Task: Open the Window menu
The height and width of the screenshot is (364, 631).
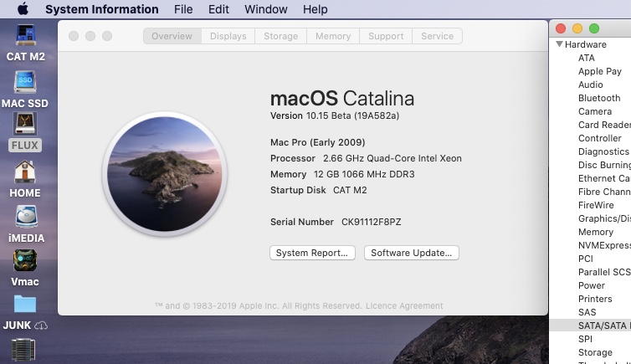Action: point(266,9)
